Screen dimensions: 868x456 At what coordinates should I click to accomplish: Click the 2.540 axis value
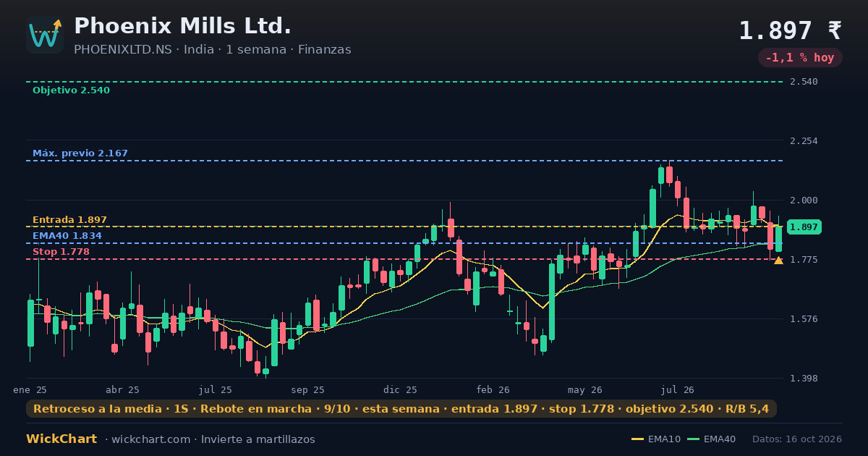pyautogui.click(x=804, y=82)
